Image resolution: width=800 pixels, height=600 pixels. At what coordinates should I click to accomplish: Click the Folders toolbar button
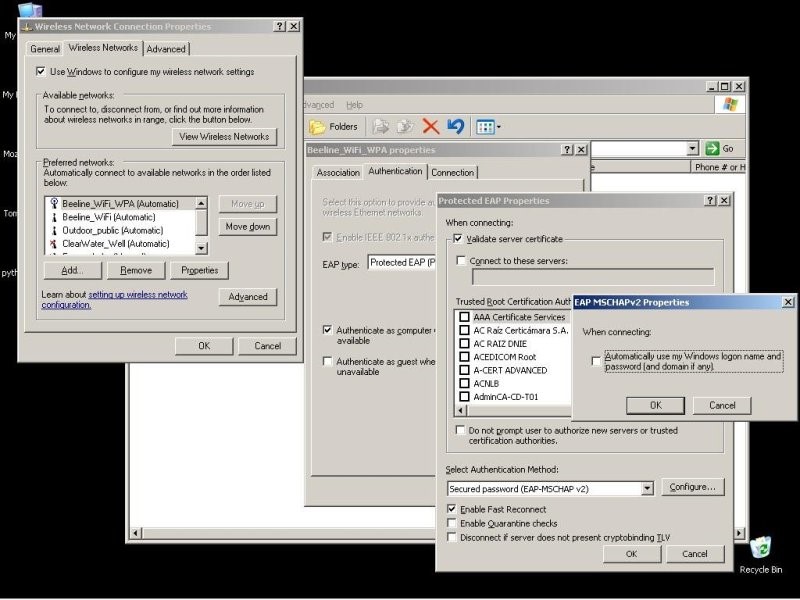pos(334,127)
